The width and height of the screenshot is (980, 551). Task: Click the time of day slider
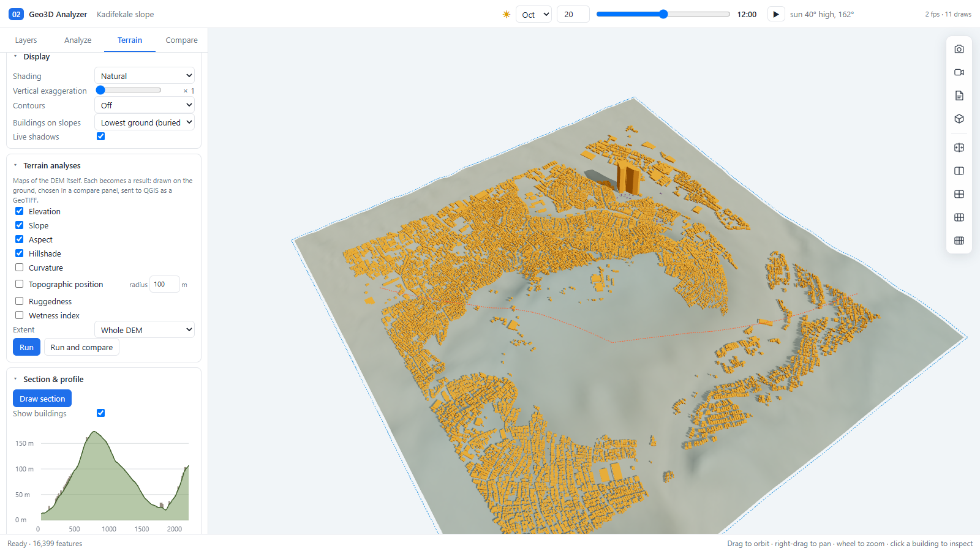pos(663,14)
